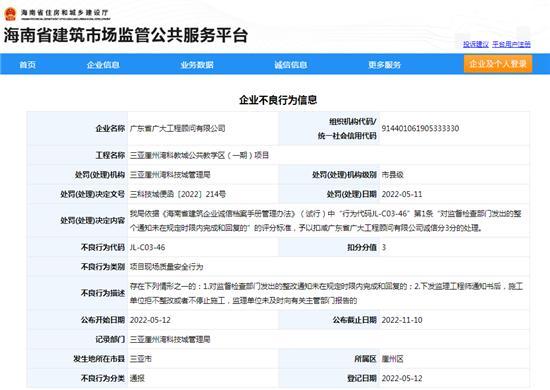Click the 不良行为描述 description paragraph

pos(327,293)
